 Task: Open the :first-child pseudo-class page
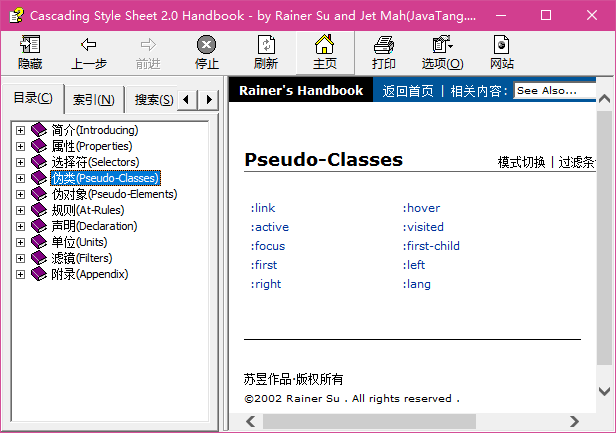point(431,246)
